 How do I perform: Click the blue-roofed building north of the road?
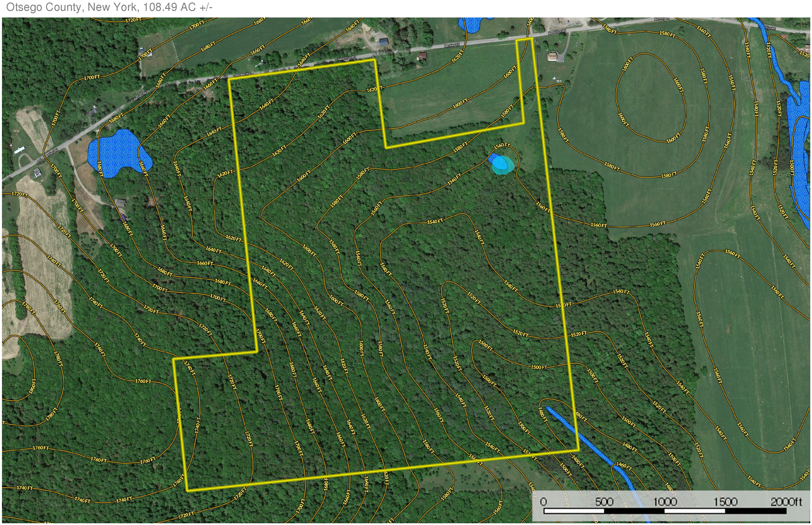click(x=383, y=42)
